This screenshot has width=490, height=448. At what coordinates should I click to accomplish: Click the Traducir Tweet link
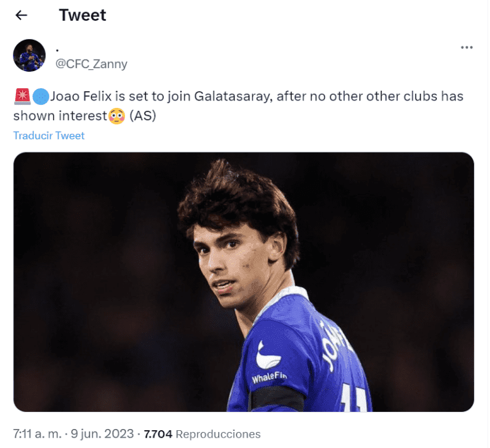coord(49,135)
